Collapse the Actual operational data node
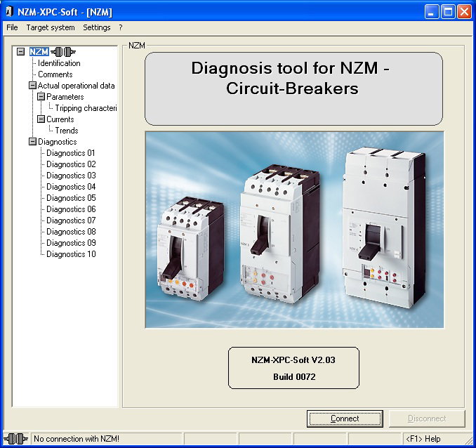 click(32, 86)
